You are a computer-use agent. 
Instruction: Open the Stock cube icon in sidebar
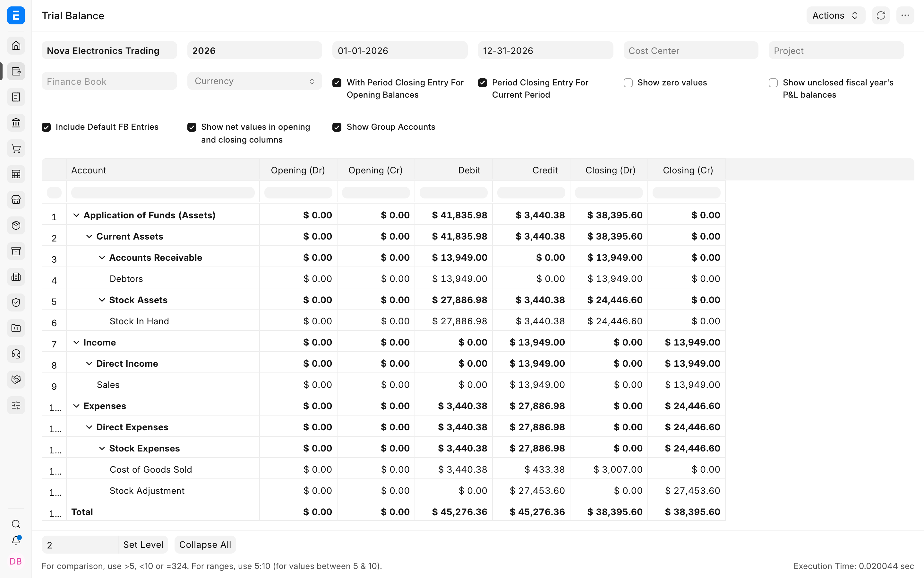pos(16,225)
